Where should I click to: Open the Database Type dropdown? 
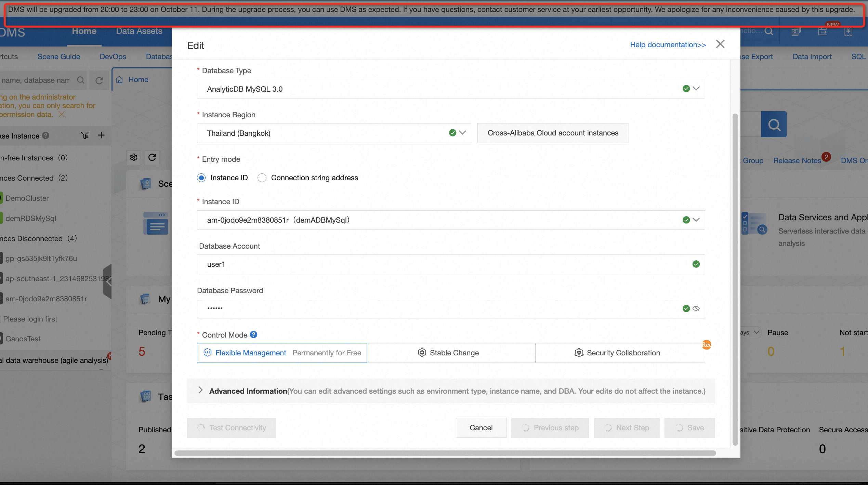(x=451, y=89)
